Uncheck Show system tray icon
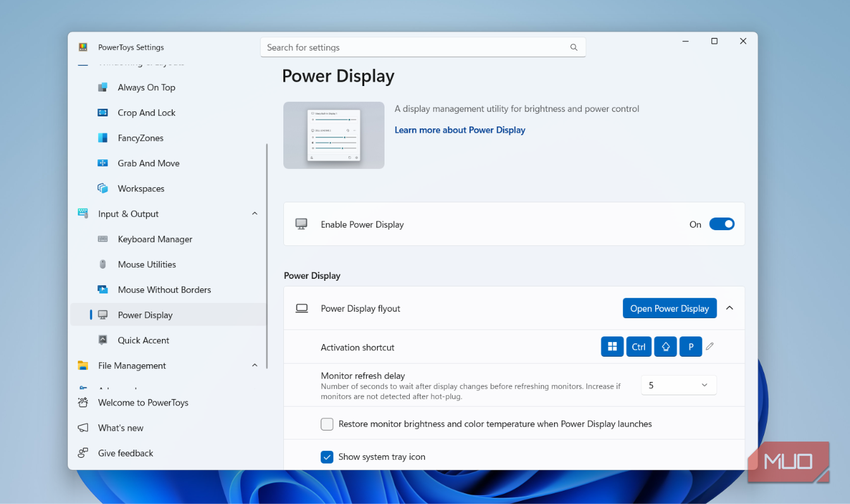The image size is (850, 504). (327, 457)
